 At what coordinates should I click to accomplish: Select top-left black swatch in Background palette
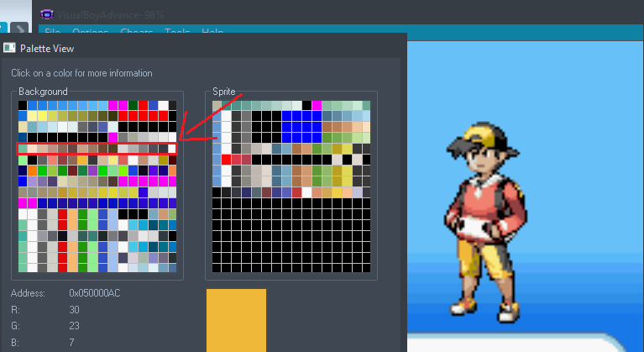point(23,105)
